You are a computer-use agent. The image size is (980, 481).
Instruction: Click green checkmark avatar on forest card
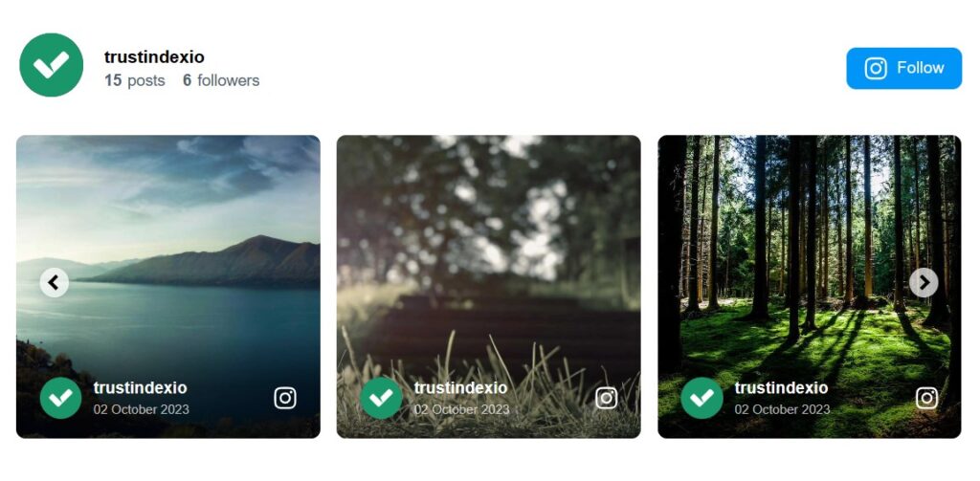(702, 398)
